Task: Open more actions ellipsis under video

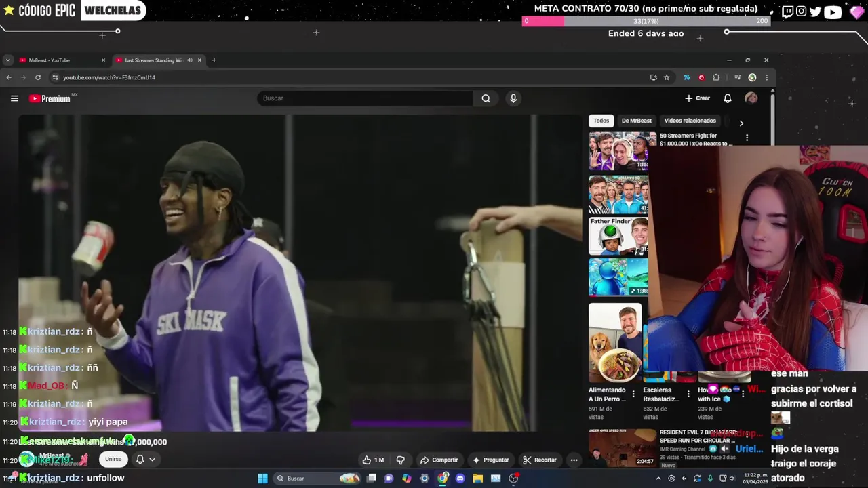Action: [x=574, y=460]
